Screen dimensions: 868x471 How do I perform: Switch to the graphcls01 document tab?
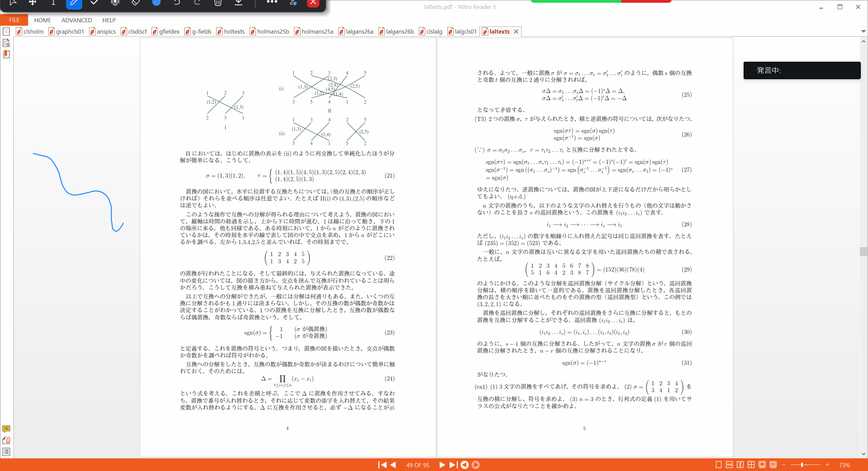point(66,32)
